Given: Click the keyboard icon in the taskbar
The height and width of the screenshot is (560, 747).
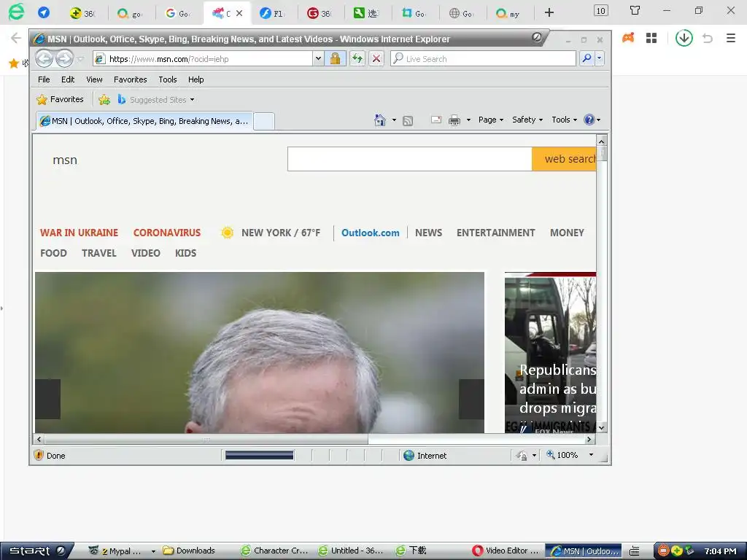Looking at the screenshot, I should click(x=635, y=551).
